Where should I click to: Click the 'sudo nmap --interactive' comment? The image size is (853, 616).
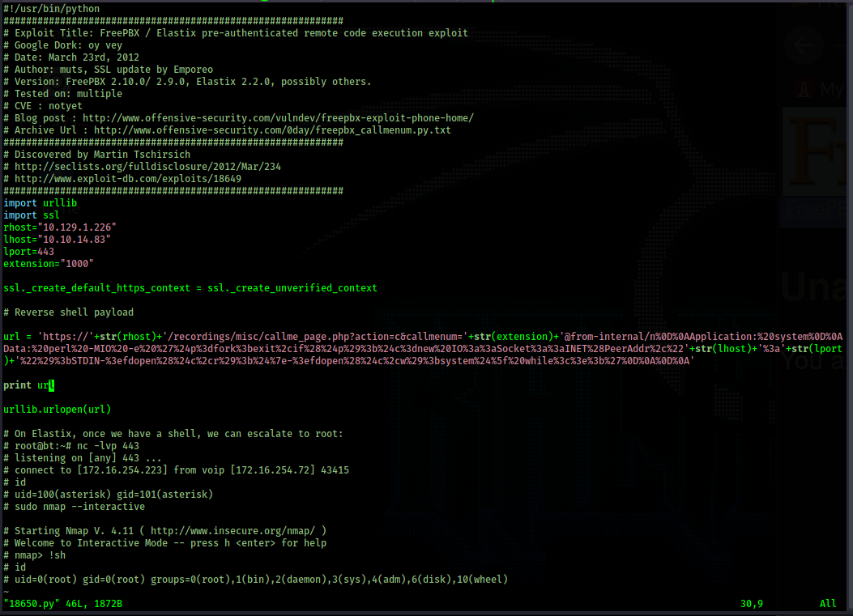tap(74, 507)
